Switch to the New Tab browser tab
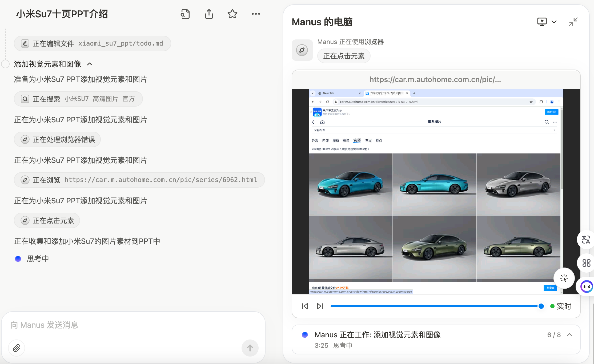This screenshot has width=594, height=364. (x=338, y=93)
